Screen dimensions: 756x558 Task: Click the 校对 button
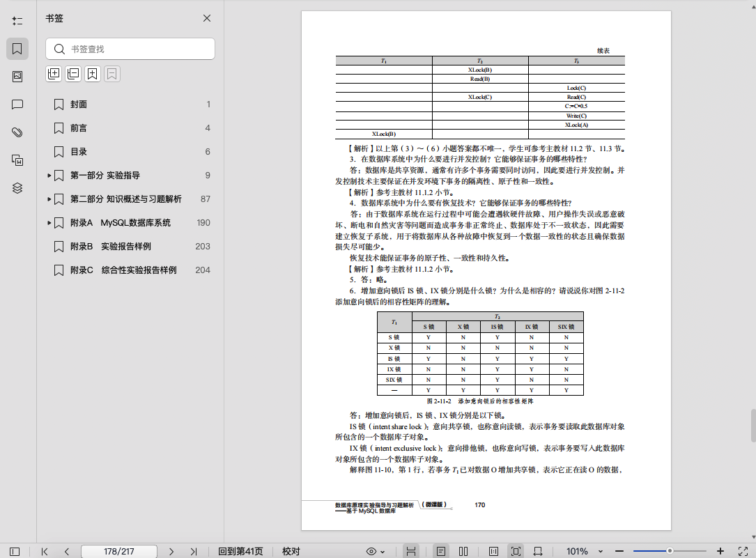pos(291,551)
